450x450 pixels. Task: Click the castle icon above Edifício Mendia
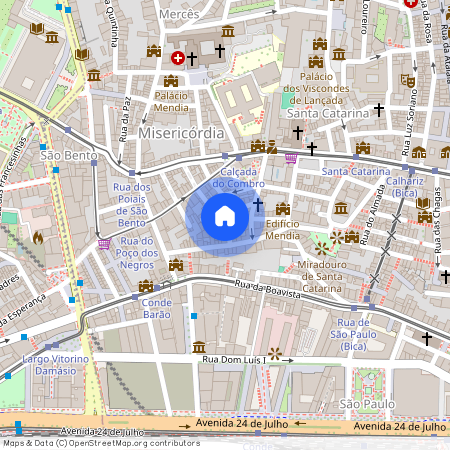tap(283, 209)
